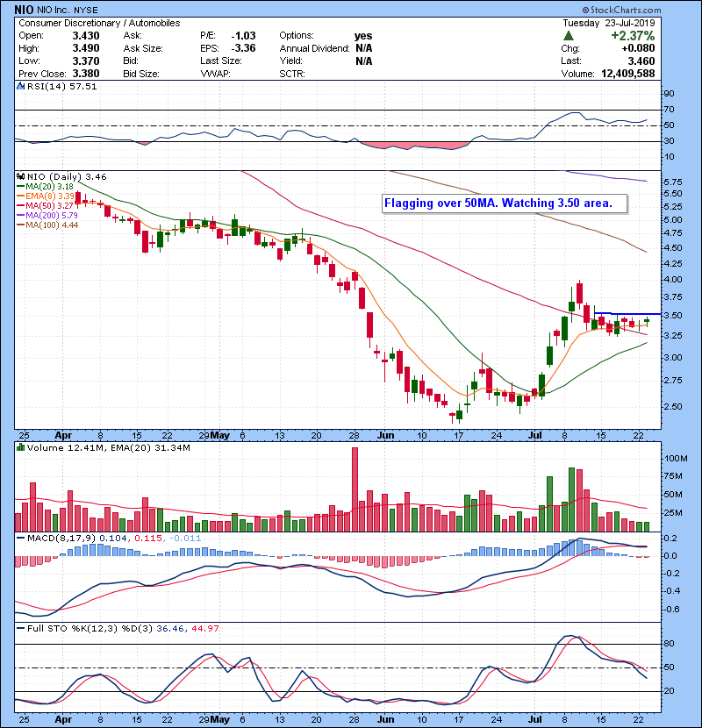Click the P/E value -1.03
702x728 pixels.
(x=243, y=36)
